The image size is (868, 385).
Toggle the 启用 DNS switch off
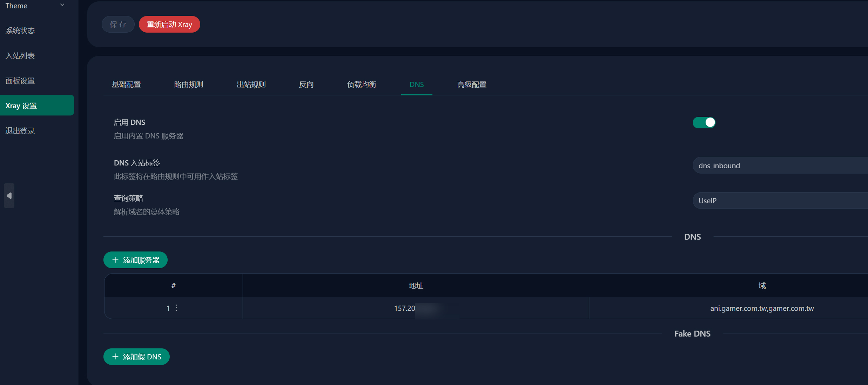[704, 122]
